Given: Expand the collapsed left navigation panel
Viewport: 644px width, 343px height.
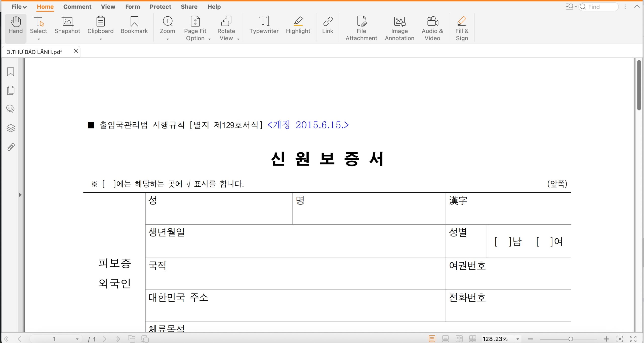Looking at the screenshot, I should [20, 195].
